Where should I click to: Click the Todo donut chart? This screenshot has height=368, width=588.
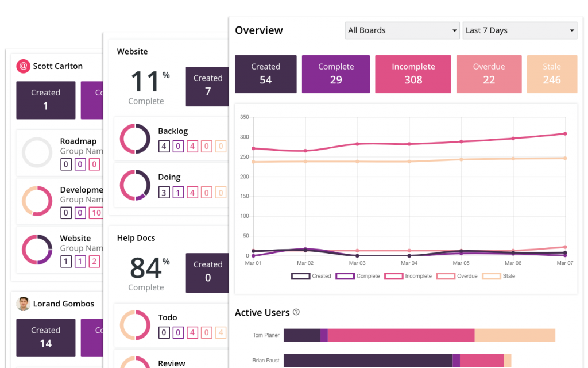[x=134, y=325]
